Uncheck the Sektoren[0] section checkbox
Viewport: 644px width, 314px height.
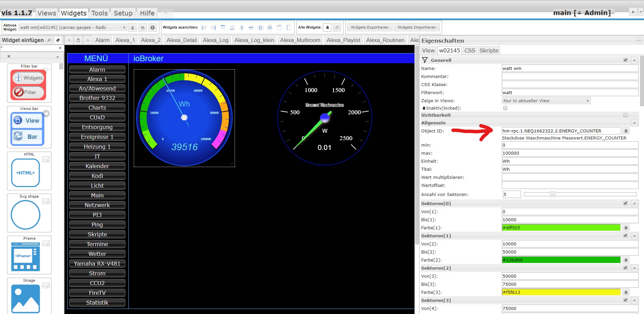pyautogui.click(x=626, y=203)
